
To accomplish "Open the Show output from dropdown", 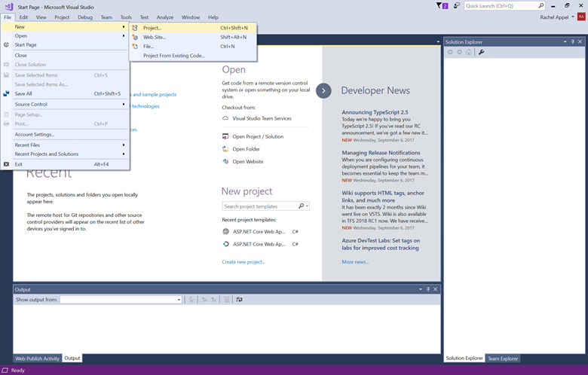I will tap(179, 300).
